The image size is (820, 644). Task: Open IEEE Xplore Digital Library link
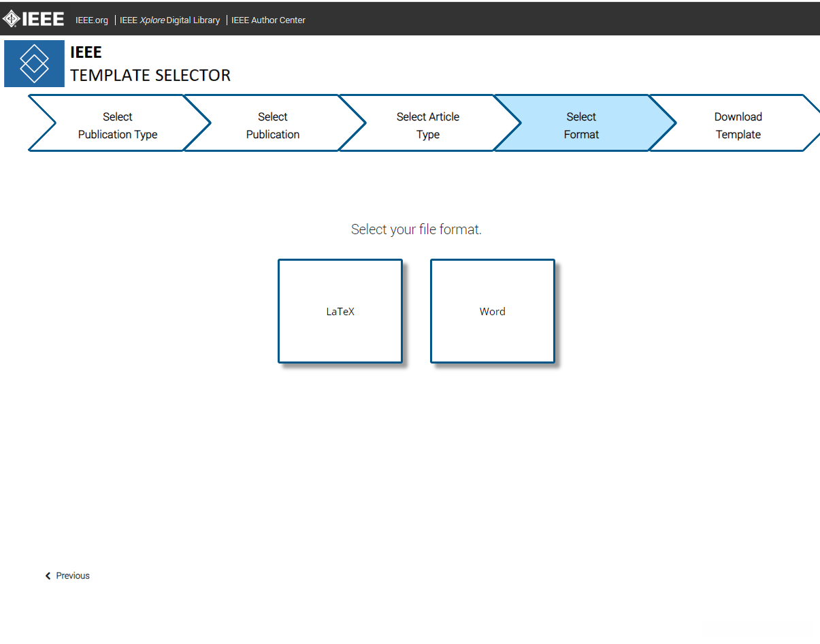click(170, 20)
